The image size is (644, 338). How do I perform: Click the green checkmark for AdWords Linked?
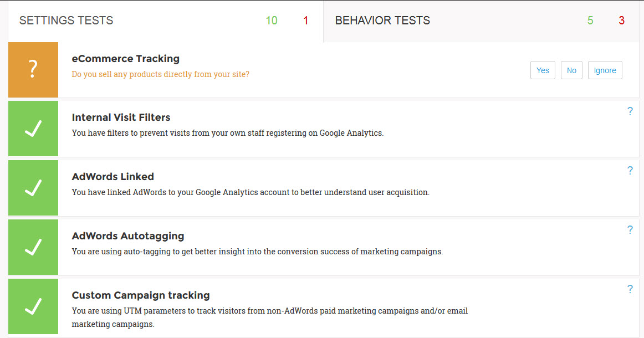pos(33,188)
